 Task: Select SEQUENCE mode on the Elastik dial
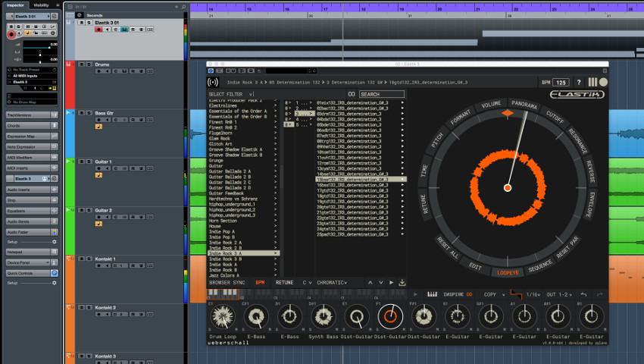pyautogui.click(x=540, y=266)
